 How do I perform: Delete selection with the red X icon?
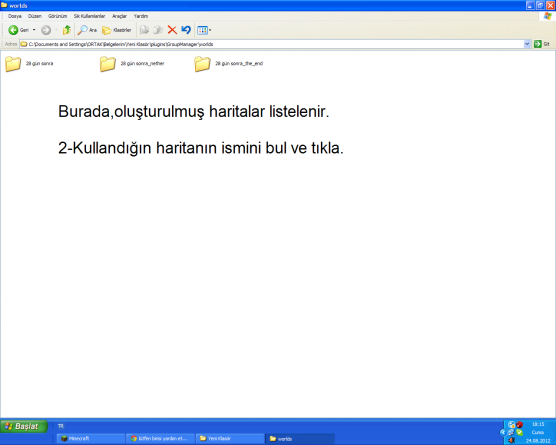(172, 30)
